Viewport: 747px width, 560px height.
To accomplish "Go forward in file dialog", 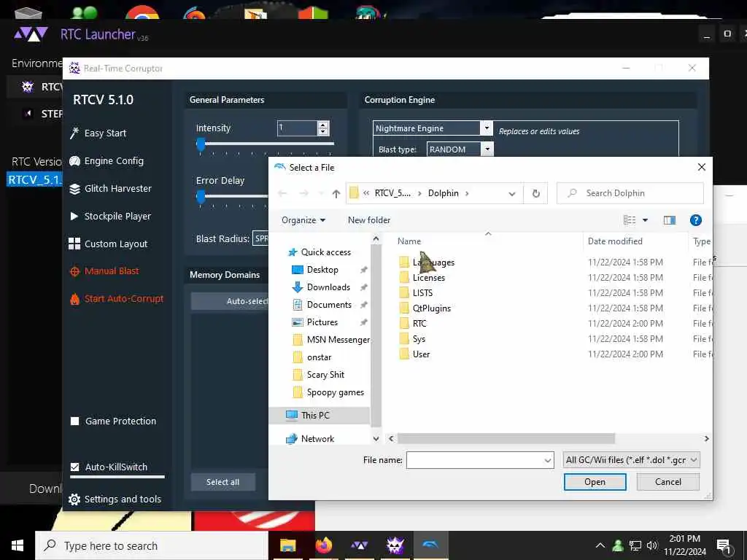I will (x=303, y=193).
